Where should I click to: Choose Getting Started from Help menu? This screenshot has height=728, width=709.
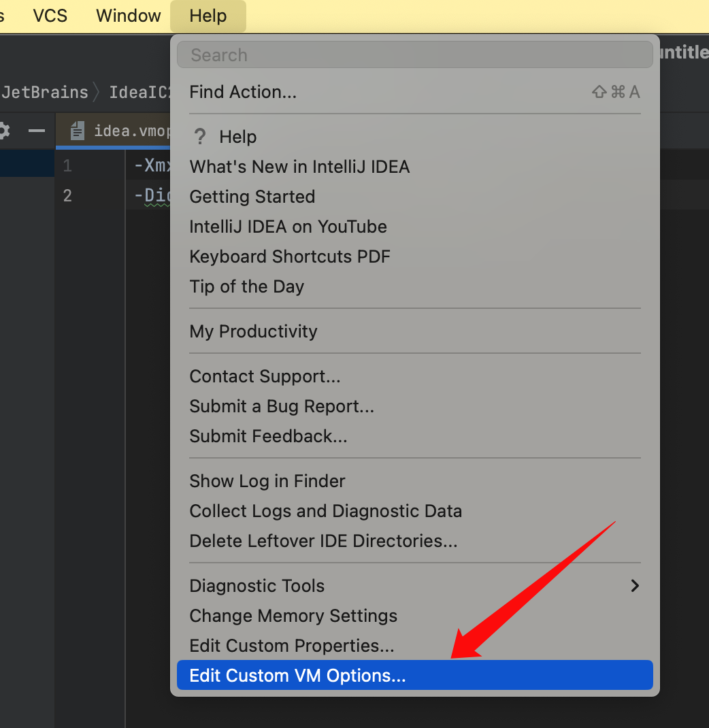[252, 197]
